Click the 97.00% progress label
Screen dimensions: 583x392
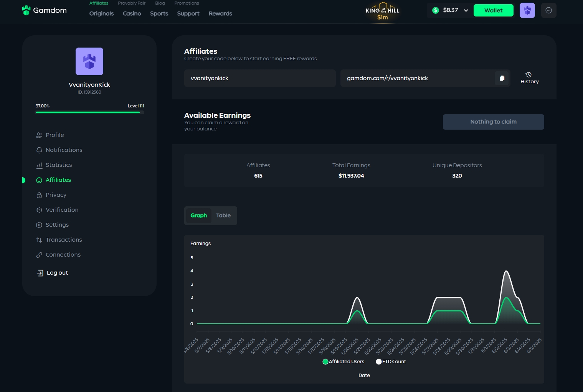coord(43,106)
